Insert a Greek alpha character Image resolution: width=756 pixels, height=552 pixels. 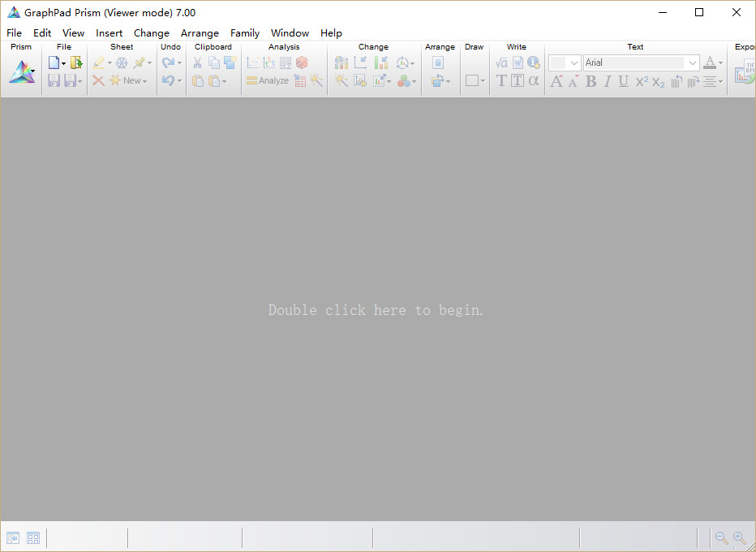533,80
